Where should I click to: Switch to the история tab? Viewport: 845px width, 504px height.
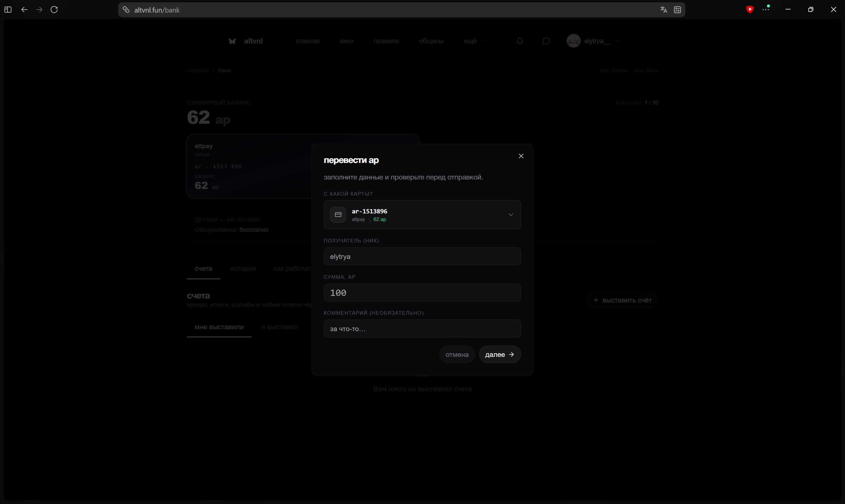click(243, 268)
